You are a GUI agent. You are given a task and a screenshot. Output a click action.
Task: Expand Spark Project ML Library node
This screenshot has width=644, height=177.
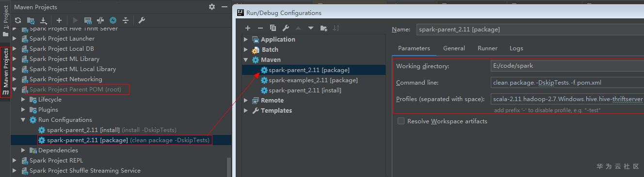[x=15, y=59]
